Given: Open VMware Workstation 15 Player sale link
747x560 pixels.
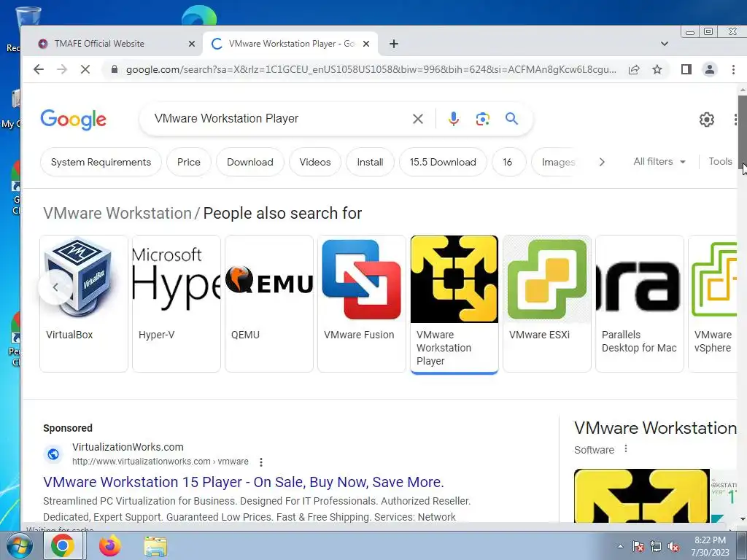Looking at the screenshot, I should point(244,482).
